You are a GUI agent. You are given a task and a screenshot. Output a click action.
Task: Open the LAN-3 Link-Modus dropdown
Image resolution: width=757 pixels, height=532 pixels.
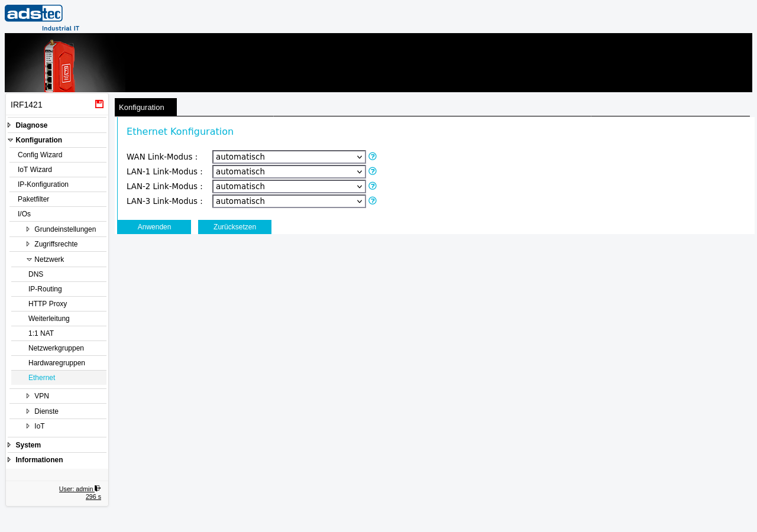(x=289, y=201)
